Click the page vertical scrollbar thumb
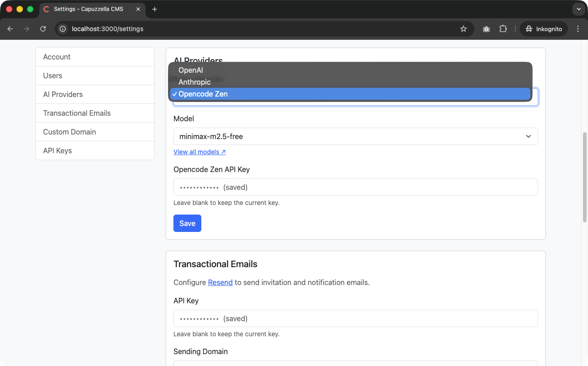588x366 pixels. coord(584,177)
